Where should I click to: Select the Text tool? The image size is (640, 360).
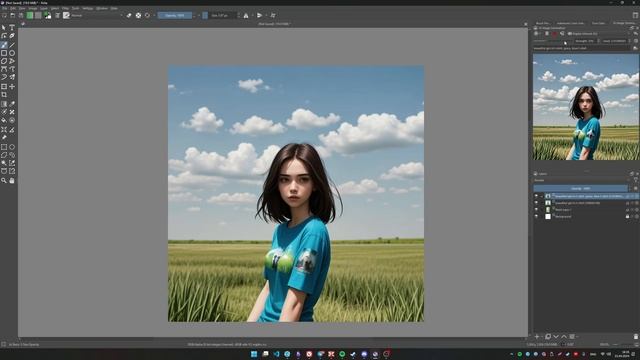[12, 27]
